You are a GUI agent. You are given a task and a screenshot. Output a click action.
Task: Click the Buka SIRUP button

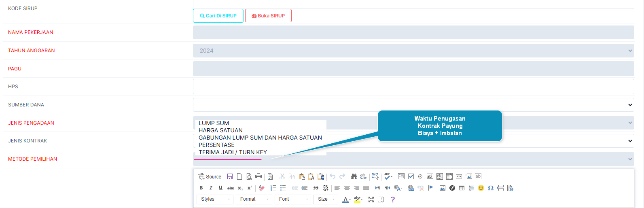coord(268,16)
